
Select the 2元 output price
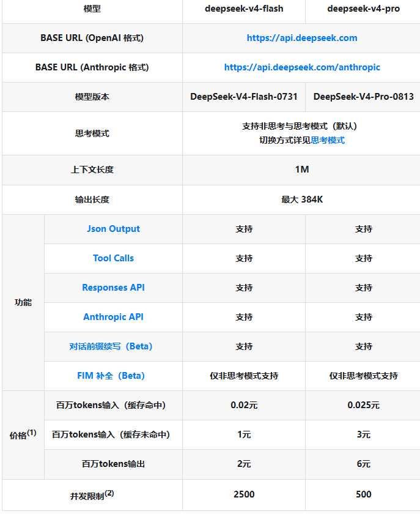pyautogui.click(x=244, y=464)
